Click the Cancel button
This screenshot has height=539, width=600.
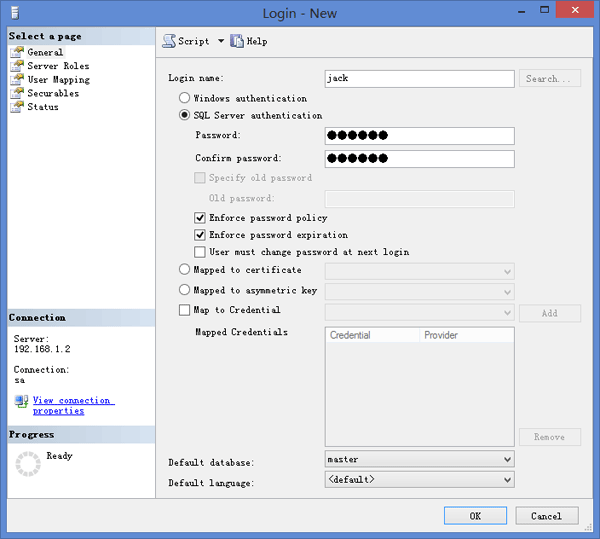click(x=546, y=516)
